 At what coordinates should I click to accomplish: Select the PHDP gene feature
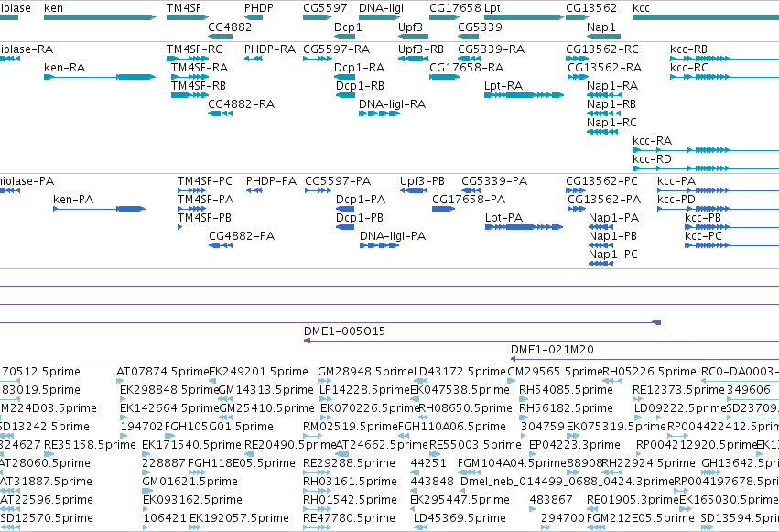coord(254,17)
